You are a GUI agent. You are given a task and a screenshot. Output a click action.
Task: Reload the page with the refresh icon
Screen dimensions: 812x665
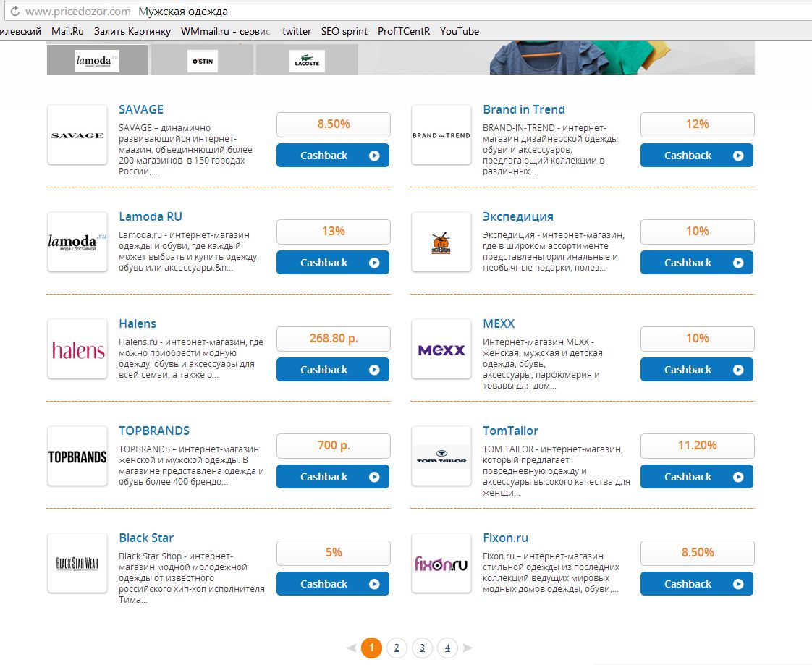(12, 12)
